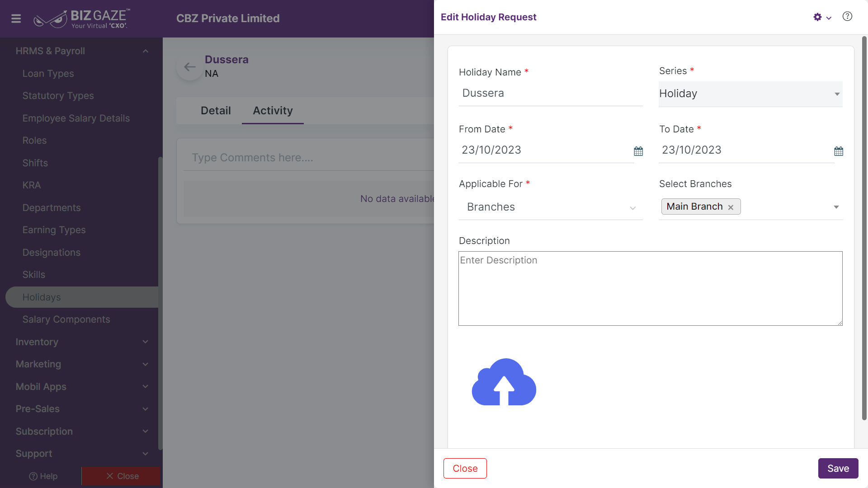Click the From Date field

pyautogui.click(x=546, y=150)
